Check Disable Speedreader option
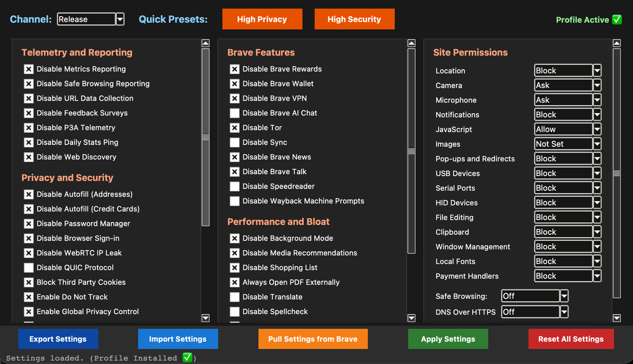The width and height of the screenshot is (633, 364). click(234, 186)
